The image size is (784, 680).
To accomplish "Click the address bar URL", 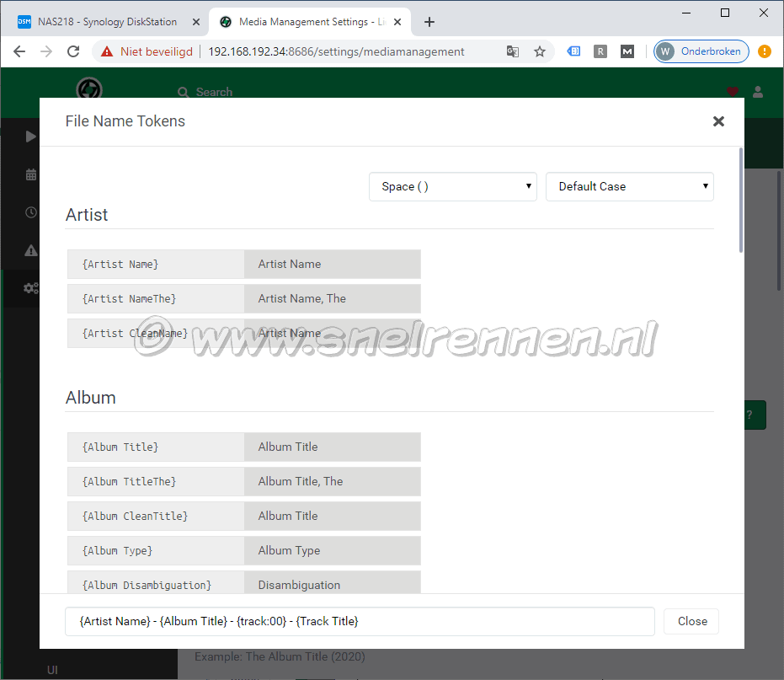I will click(336, 51).
